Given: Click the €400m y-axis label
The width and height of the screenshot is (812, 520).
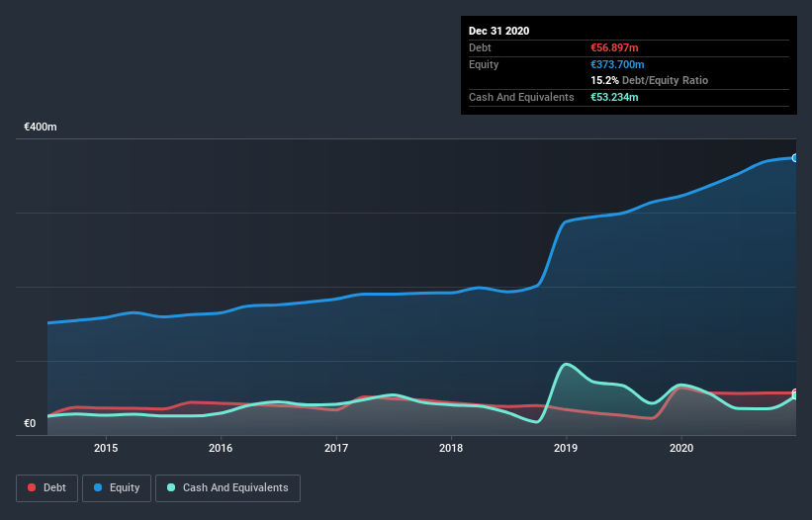Looking at the screenshot, I should [x=41, y=127].
